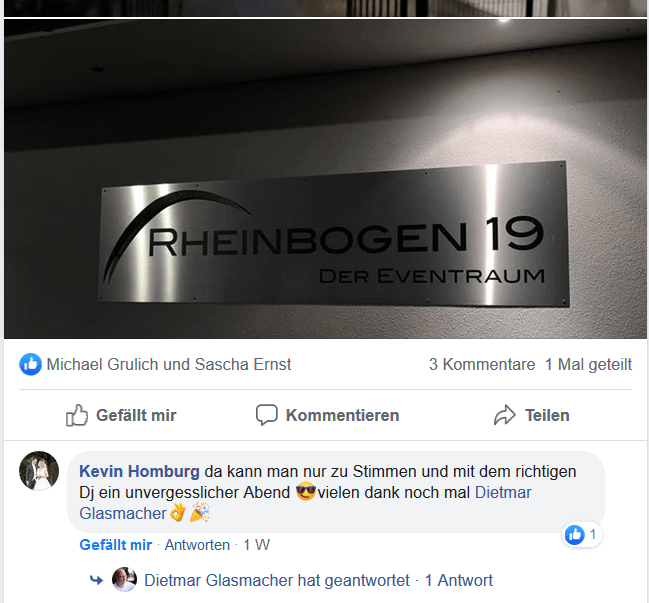Open Dietmar Glasmacher's small avatar
649x603 pixels.
[124, 580]
